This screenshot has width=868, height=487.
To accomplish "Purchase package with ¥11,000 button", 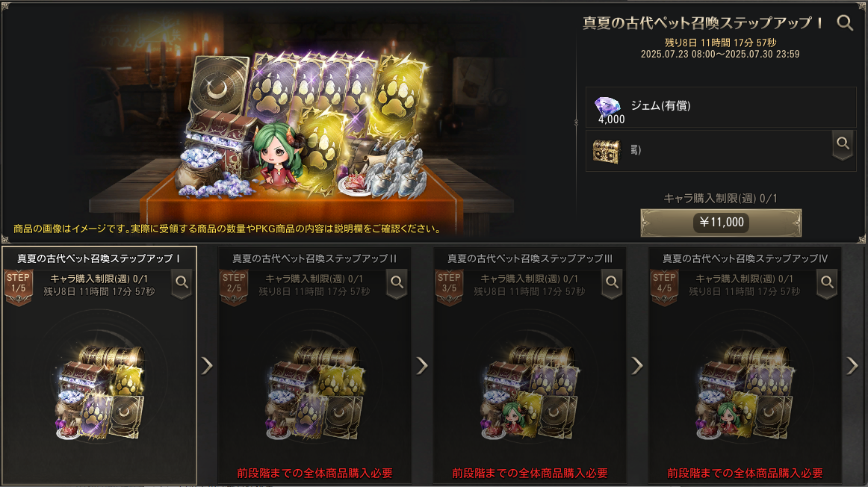I will coord(721,223).
